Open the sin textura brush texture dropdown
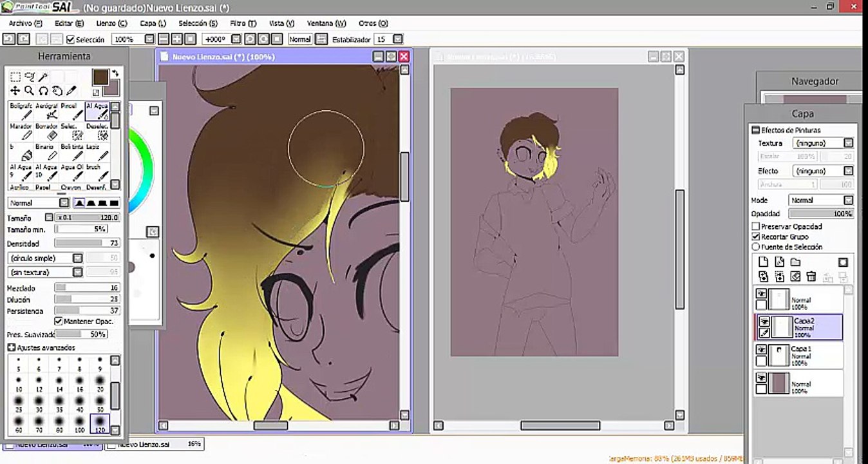The width and height of the screenshot is (868, 464). point(77,272)
